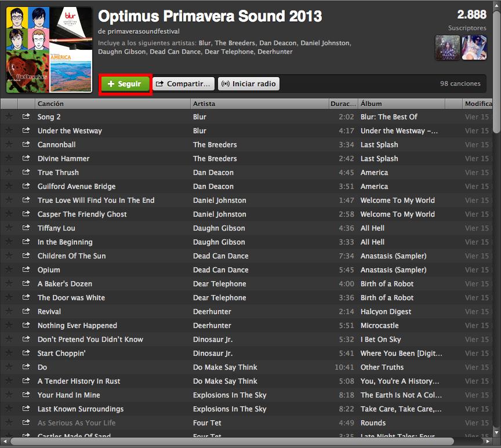Image resolution: width=501 pixels, height=448 pixels.
Task: Click share icon next to 'Under the Westway'
Action: [26, 130]
